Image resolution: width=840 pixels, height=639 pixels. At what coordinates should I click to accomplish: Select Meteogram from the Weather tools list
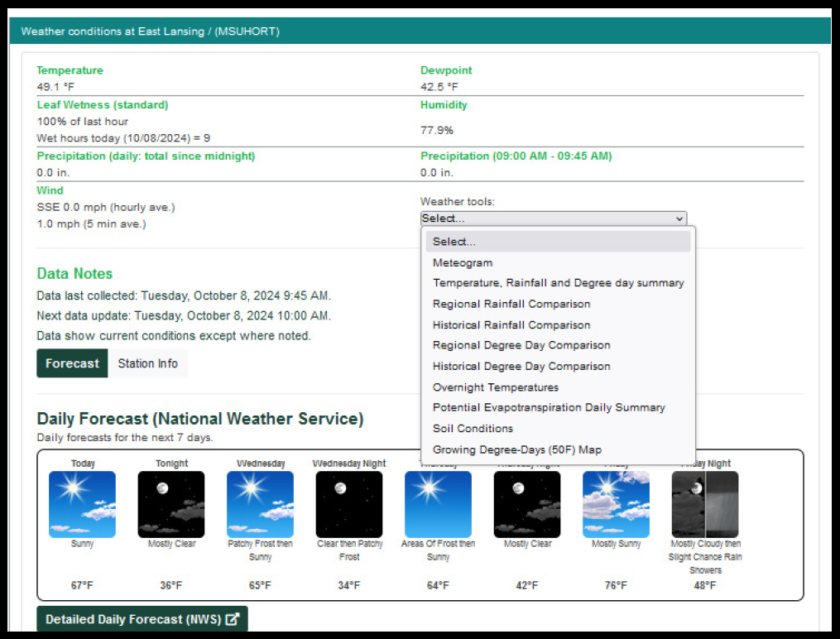(x=463, y=262)
